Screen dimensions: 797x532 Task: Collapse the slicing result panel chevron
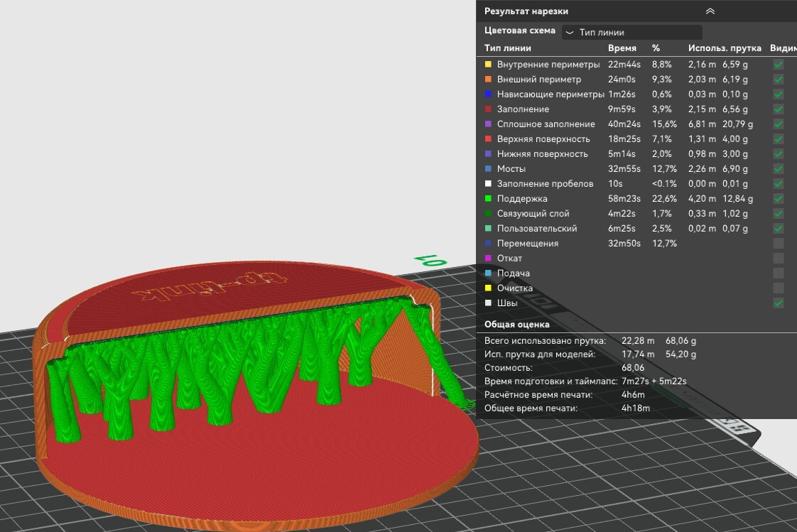pos(710,11)
